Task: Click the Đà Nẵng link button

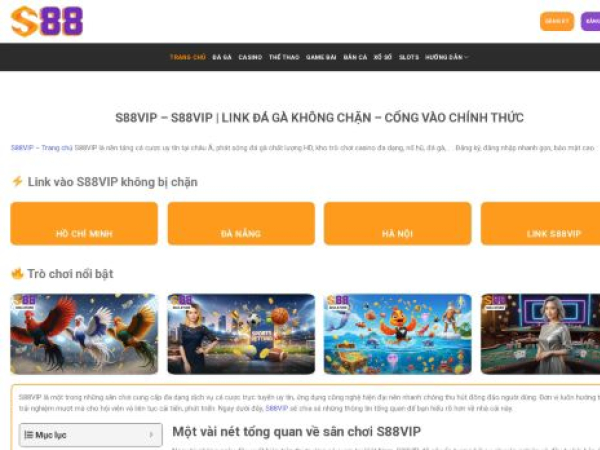Action: [241, 223]
